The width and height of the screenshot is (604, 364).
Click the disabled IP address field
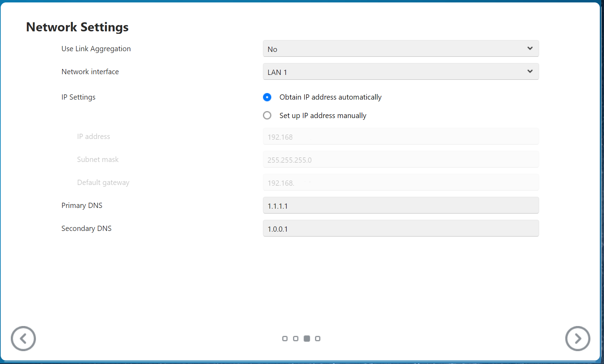click(x=401, y=137)
